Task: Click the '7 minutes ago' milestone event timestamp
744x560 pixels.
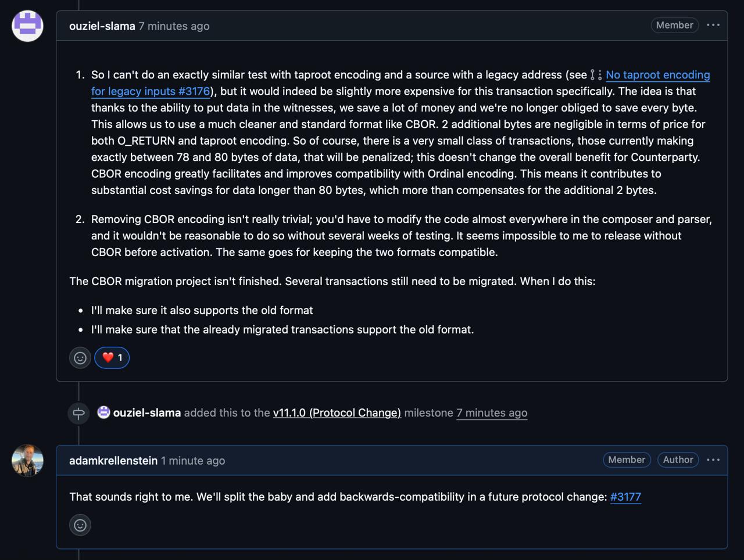Action: pyautogui.click(x=492, y=412)
